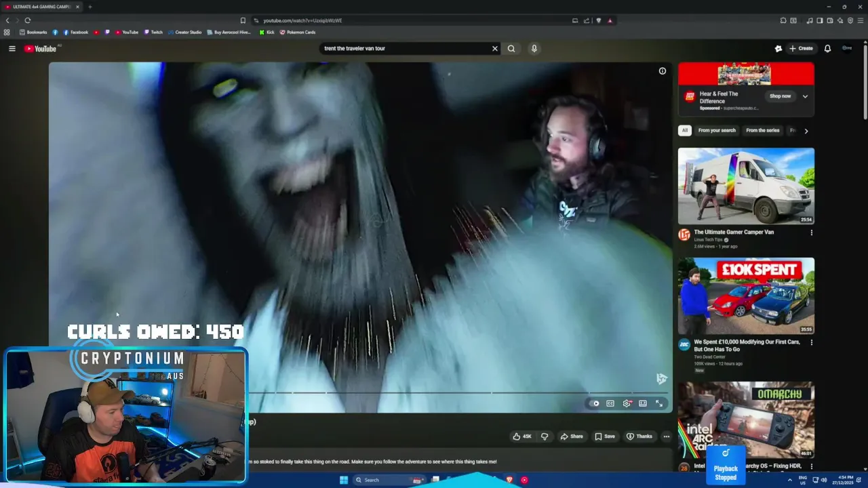The height and width of the screenshot is (488, 868).
Task: Click the Thanks button
Action: coord(639,436)
